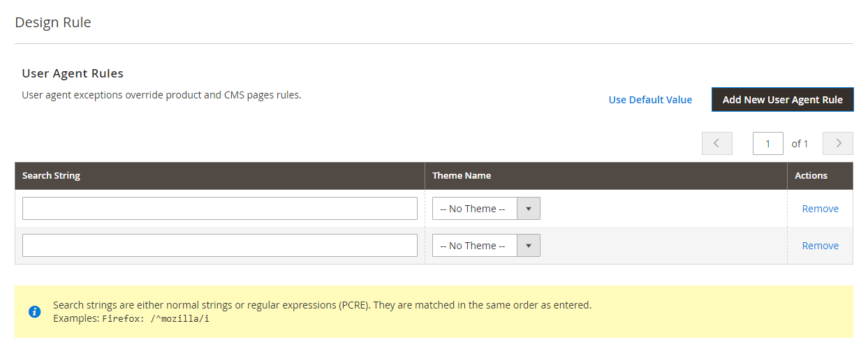
Task: Click dropdown arrow of first row theme
Action: pos(529,209)
